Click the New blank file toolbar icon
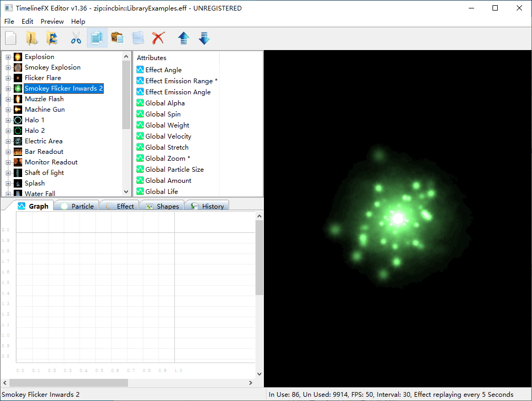The width and height of the screenshot is (532, 401). [x=11, y=38]
